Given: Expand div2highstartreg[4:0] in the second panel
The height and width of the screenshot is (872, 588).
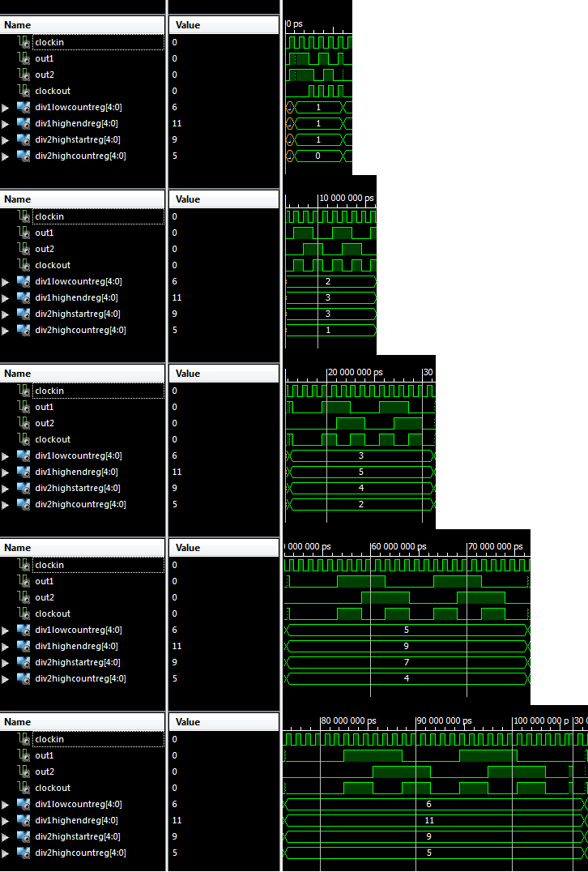Looking at the screenshot, I should pos(6,314).
